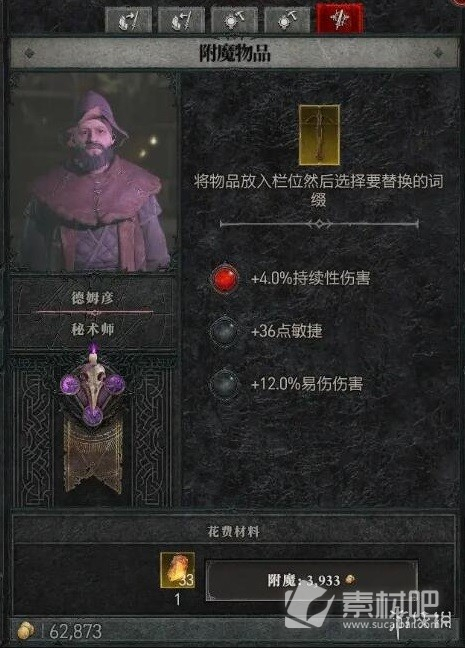This screenshot has width=465, height=648.
Task: Switch to the second crafting tab
Action: coord(182,20)
